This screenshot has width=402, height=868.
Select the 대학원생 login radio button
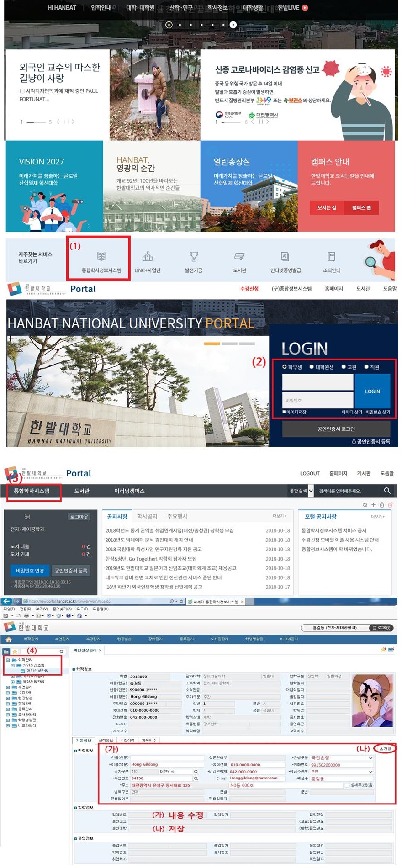pos(312,367)
